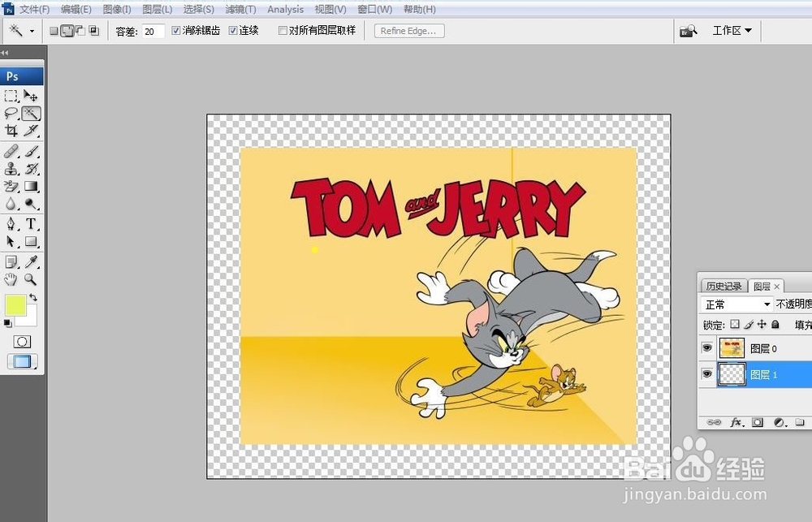
Task: Select the Rectangular Marquee tool
Action: pos(11,96)
